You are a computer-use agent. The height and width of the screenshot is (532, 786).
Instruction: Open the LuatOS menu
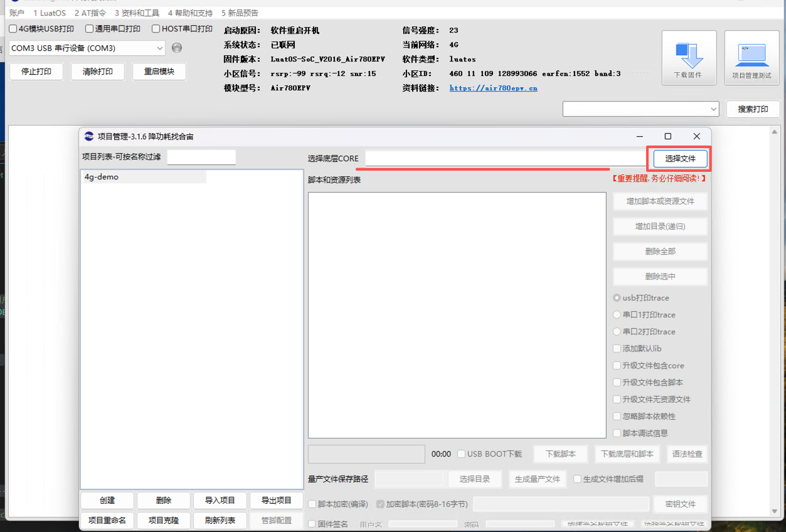(x=49, y=13)
